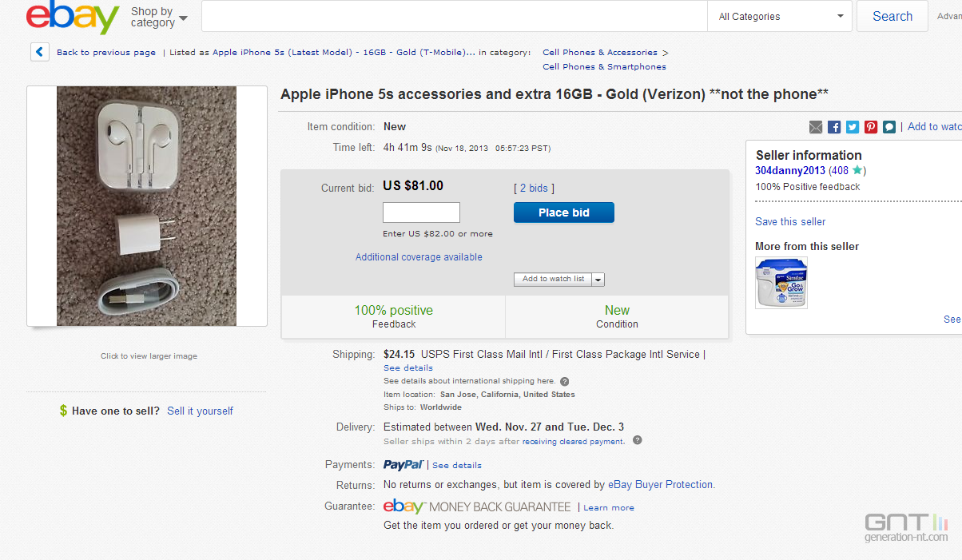Click the eBay logo
This screenshot has width=962, height=560.
[x=73, y=18]
